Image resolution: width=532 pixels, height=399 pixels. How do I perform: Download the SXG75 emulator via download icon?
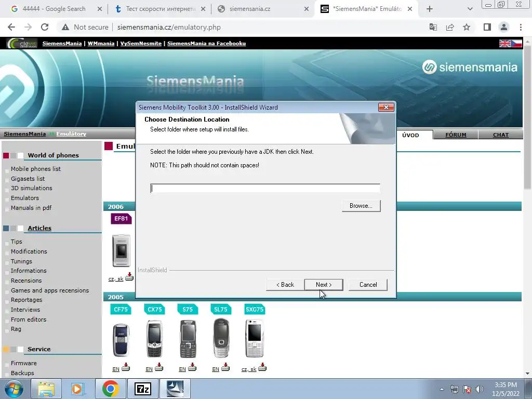[x=262, y=367]
